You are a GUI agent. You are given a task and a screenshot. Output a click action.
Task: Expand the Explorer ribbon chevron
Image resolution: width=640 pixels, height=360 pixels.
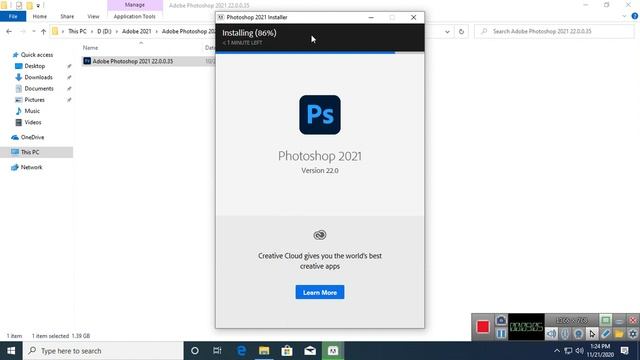point(624,16)
